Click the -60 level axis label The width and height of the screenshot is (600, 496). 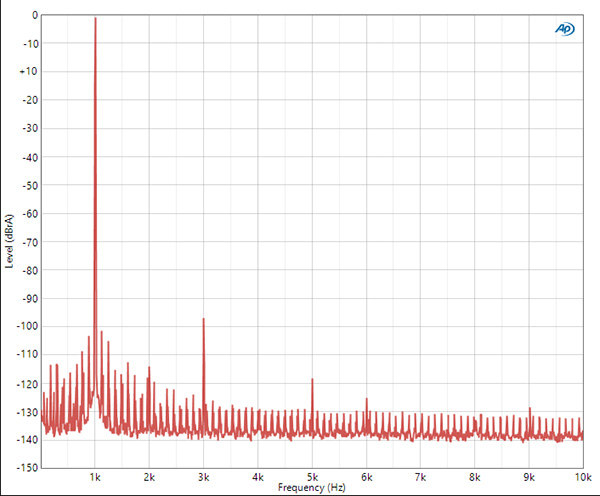30,214
